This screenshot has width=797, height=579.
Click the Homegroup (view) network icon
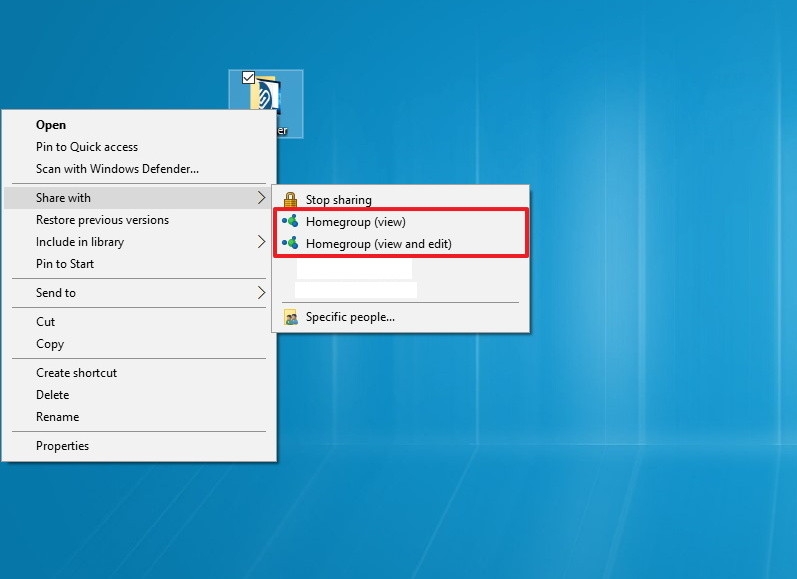pos(290,221)
